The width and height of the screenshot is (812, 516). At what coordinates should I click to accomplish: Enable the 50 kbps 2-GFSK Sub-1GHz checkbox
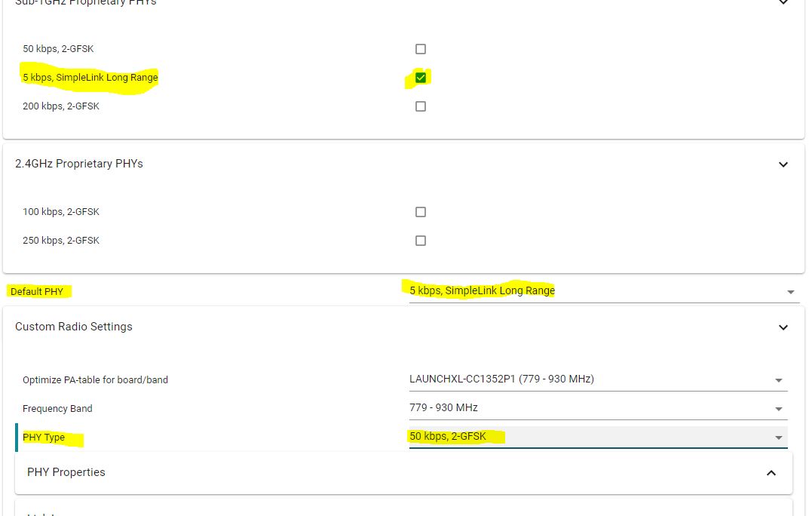pyautogui.click(x=421, y=49)
